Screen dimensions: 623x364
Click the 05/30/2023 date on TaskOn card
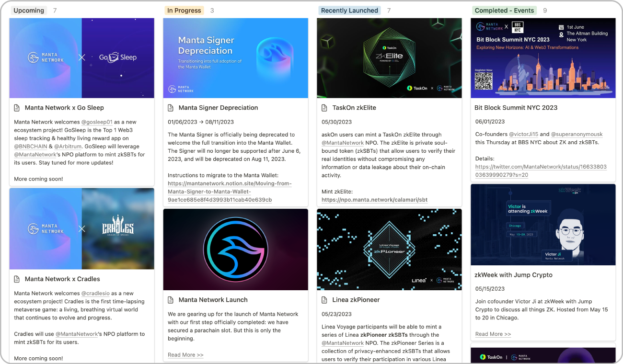[336, 122]
